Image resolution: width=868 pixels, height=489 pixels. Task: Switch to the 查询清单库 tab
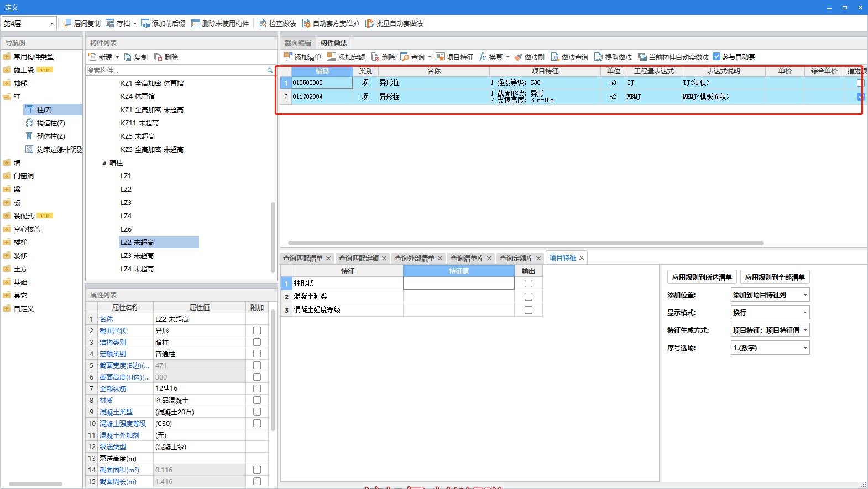467,259
